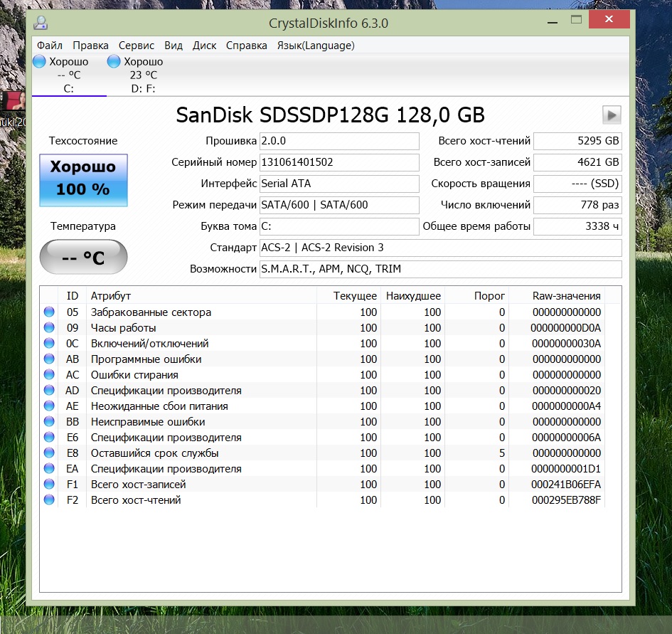Click the Хорошо 100 % health status button
Screen dimensions: 672x634
point(84,180)
